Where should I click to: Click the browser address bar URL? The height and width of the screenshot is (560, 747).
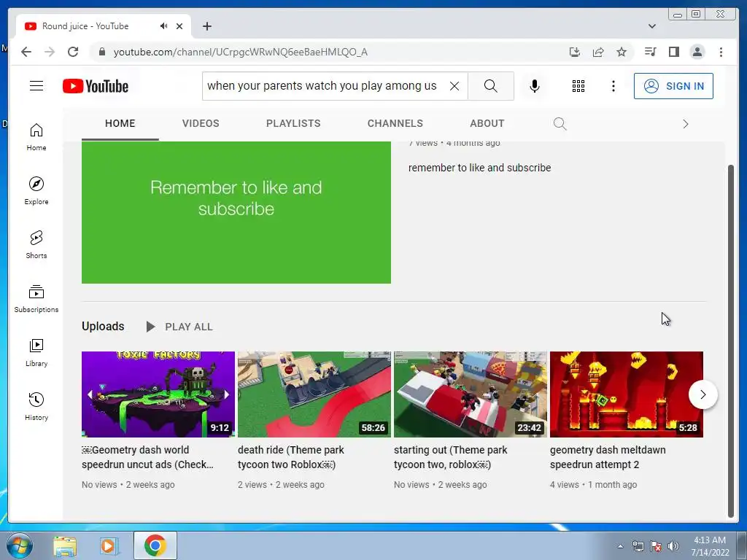(241, 52)
